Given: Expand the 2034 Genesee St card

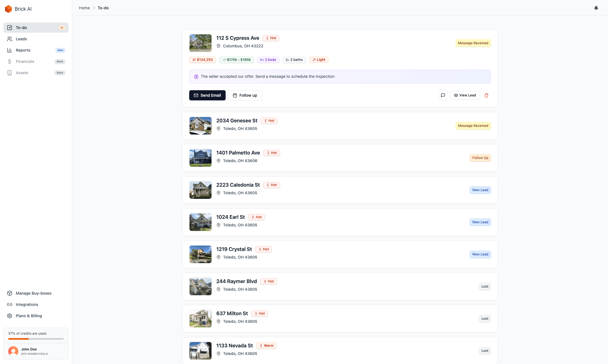Looking at the screenshot, I should [x=340, y=126].
